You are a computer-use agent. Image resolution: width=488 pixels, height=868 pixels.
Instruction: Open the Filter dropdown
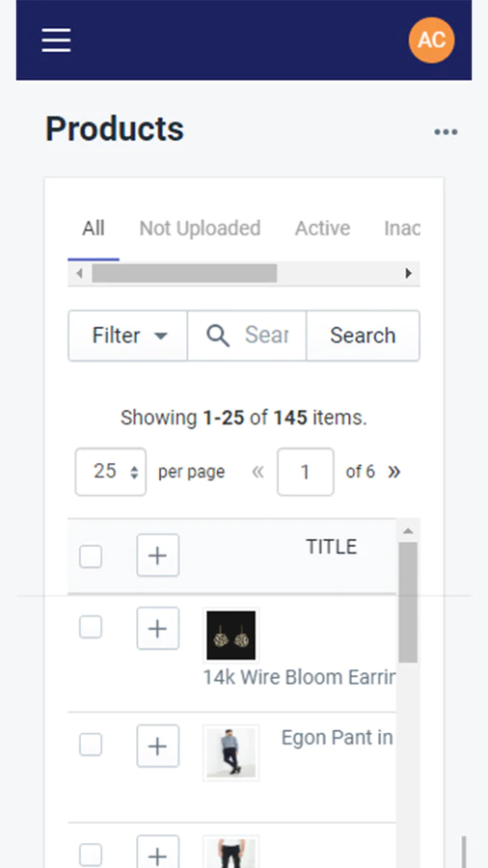[128, 336]
